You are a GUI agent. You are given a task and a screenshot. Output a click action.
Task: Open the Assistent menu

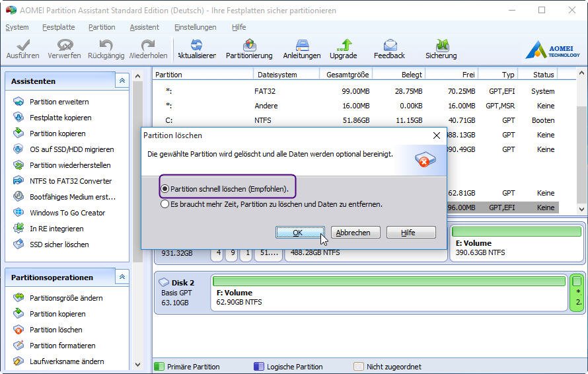click(145, 27)
